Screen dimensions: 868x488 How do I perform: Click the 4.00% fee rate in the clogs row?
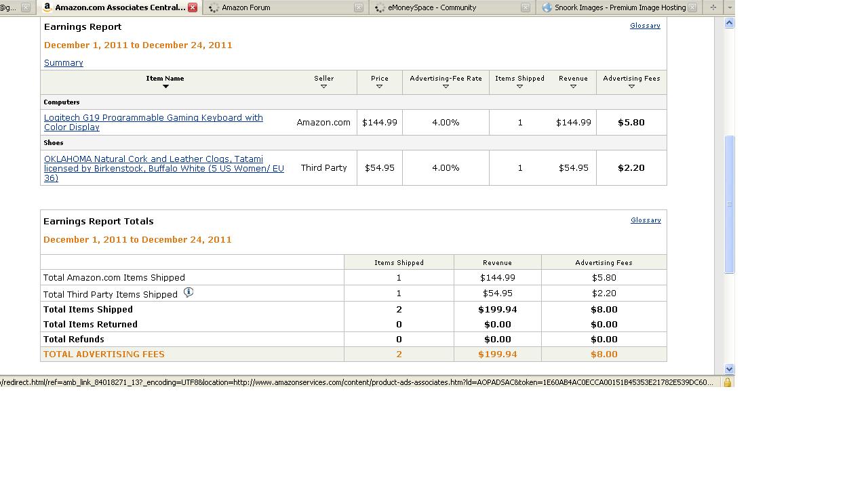(446, 167)
